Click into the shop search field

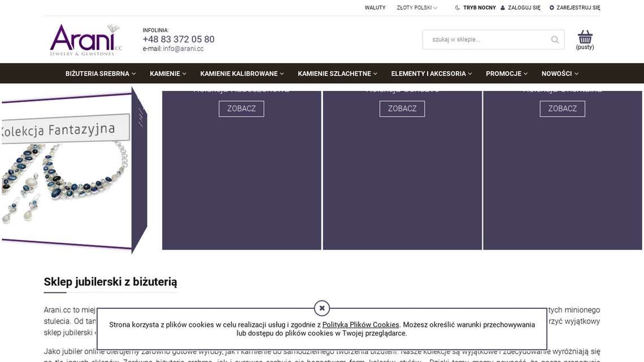(x=486, y=40)
